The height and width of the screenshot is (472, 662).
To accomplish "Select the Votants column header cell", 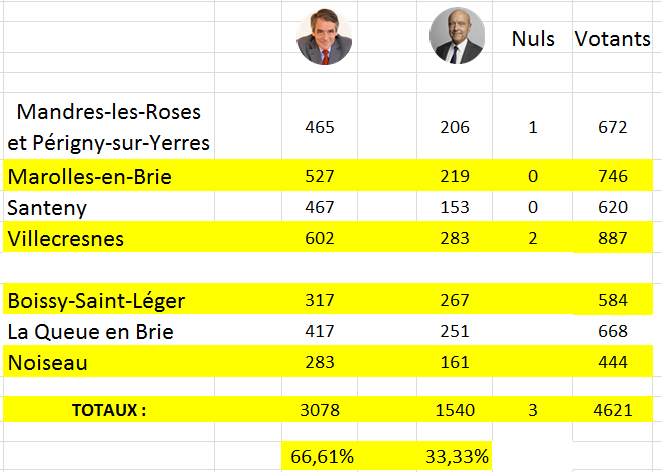I will point(612,37).
